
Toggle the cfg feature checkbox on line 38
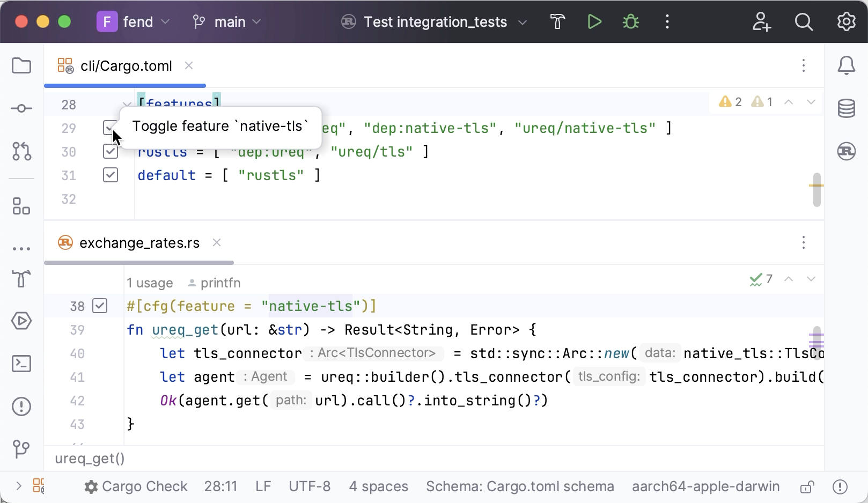coord(100,306)
